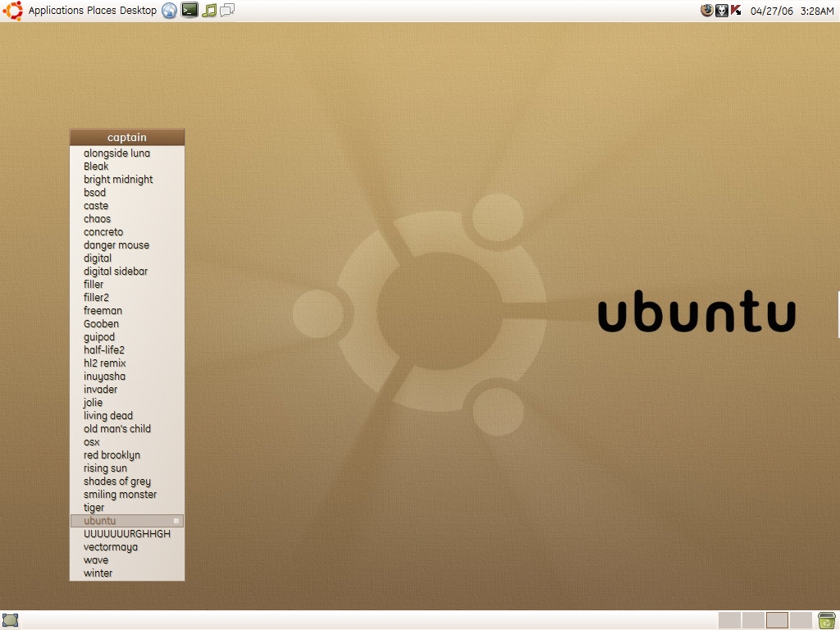Select "old man's child" entry
The height and width of the screenshot is (630, 840).
pyautogui.click(x=127, y=428)
